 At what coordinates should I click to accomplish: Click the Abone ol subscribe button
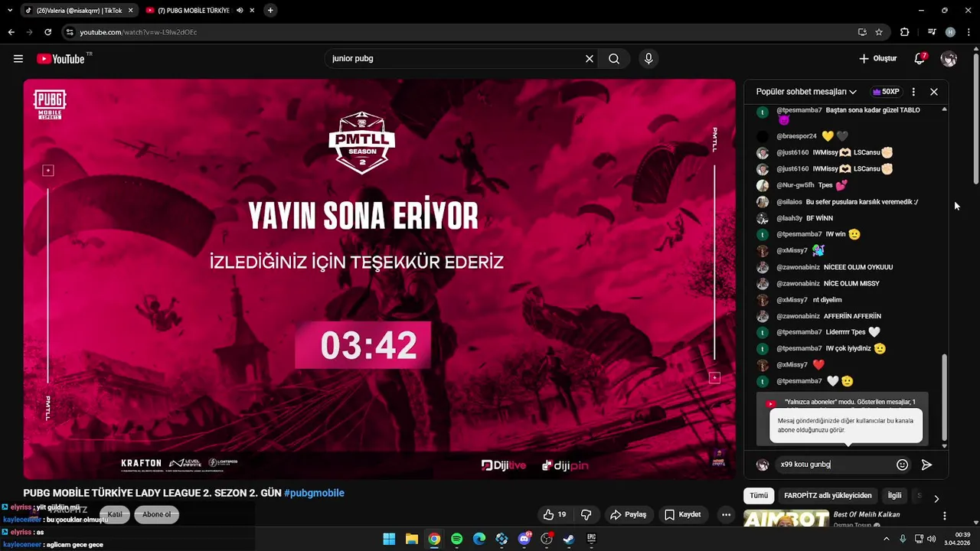tap(156, 514)
